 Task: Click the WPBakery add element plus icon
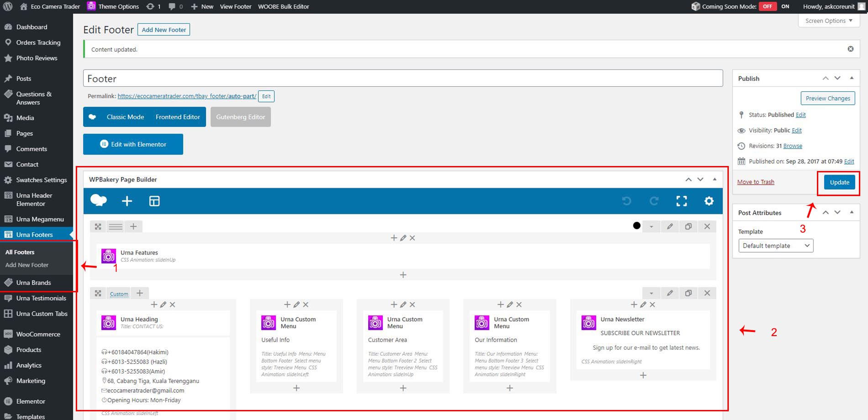pyautogui.click(x=127, y=201)
